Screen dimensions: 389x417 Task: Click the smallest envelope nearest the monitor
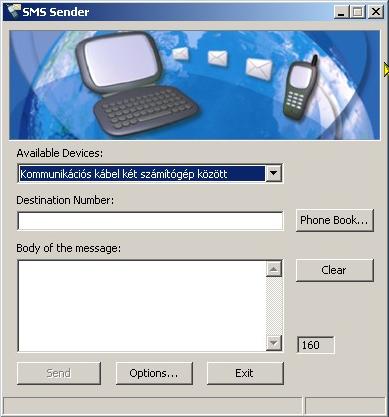(x=180, y=54)
